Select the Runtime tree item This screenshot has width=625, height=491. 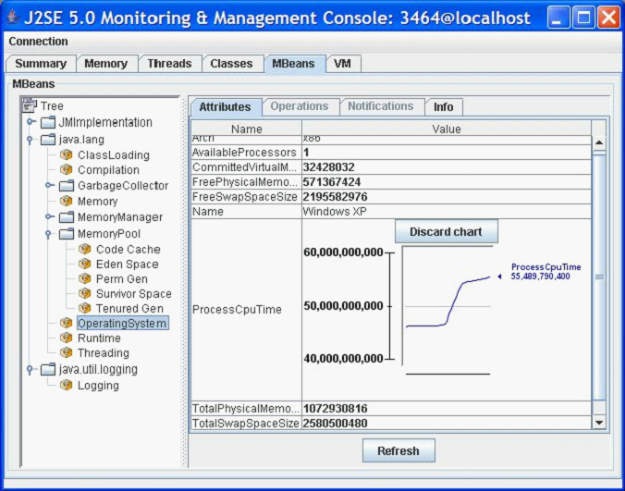click(99, 338)
